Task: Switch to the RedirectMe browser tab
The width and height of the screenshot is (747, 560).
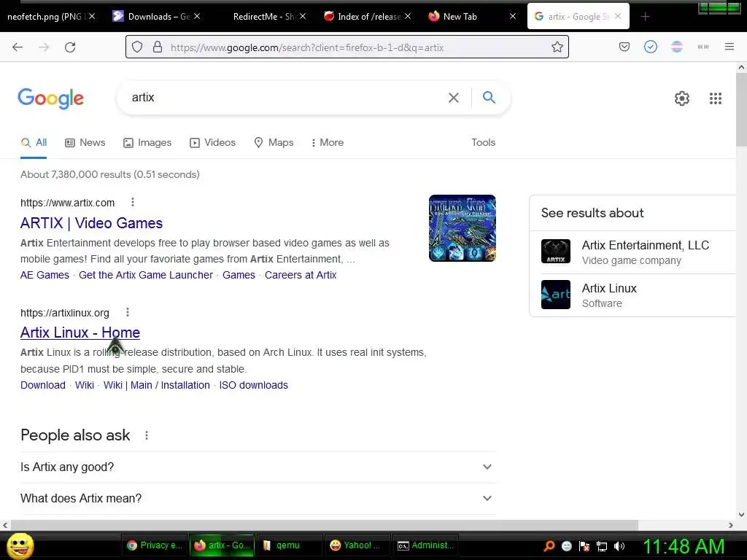Action: click(263, 16)
